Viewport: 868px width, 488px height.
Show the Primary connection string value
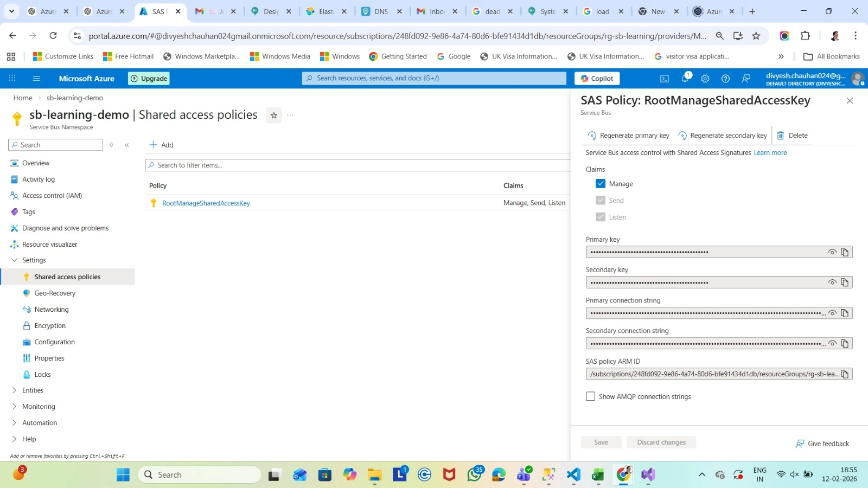click(832, 313)
